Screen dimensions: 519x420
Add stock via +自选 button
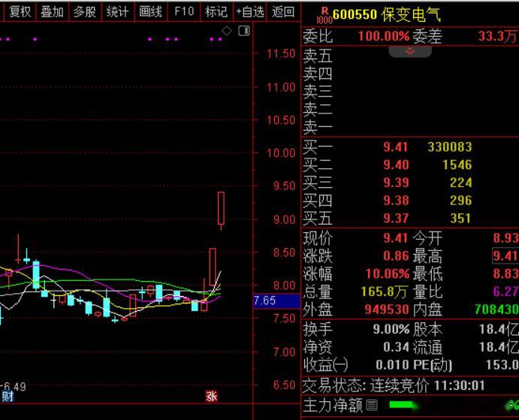coord(249,12)
